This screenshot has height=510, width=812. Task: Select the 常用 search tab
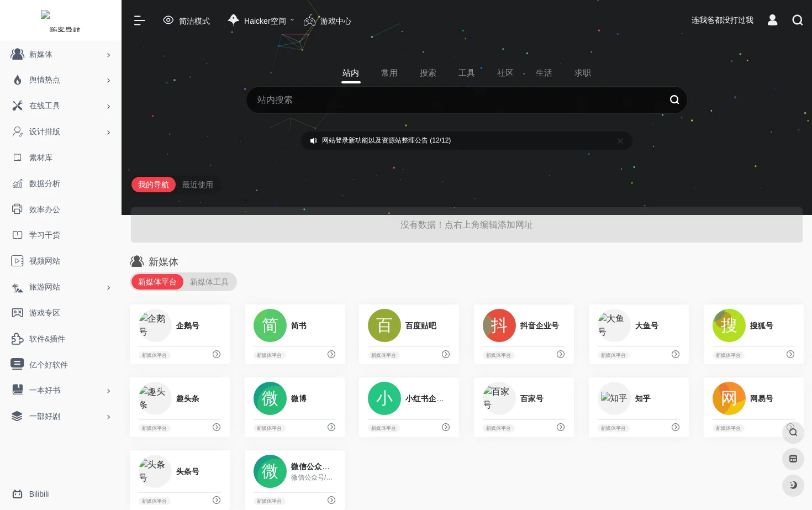point(389,73)
